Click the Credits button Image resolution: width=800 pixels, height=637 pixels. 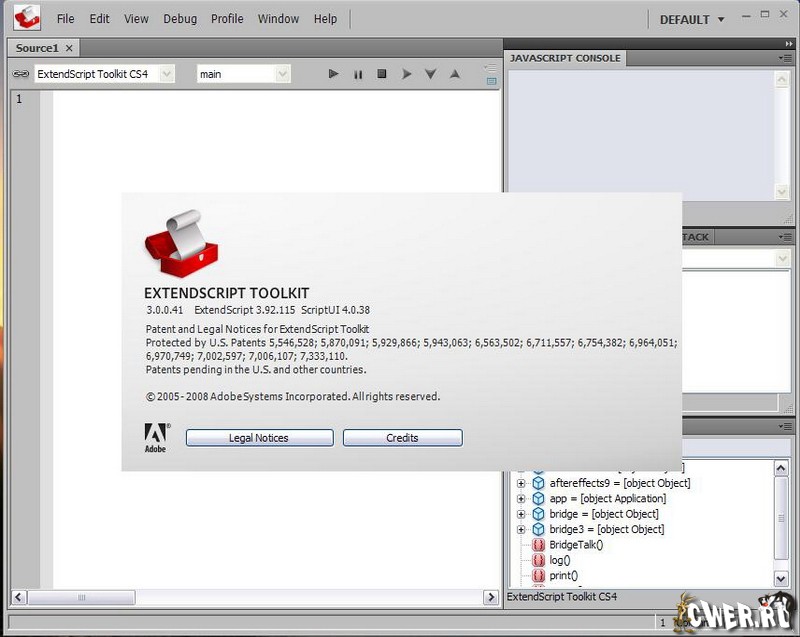(x=403, y=438)
